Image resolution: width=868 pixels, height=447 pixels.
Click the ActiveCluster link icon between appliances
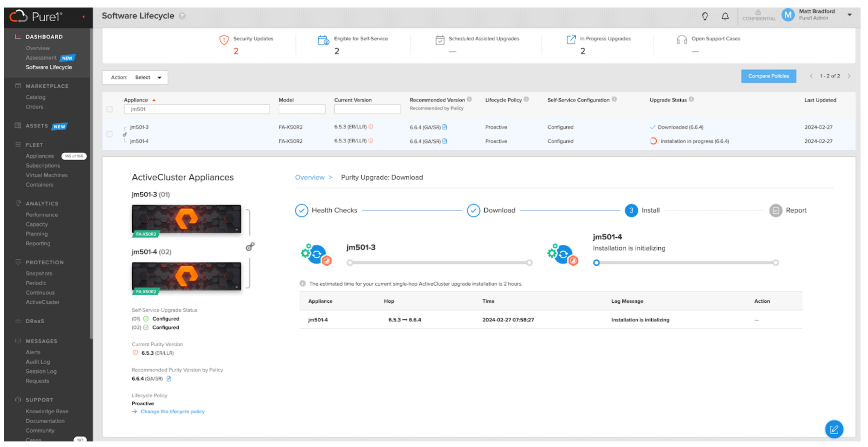click(x=250, y=247)
